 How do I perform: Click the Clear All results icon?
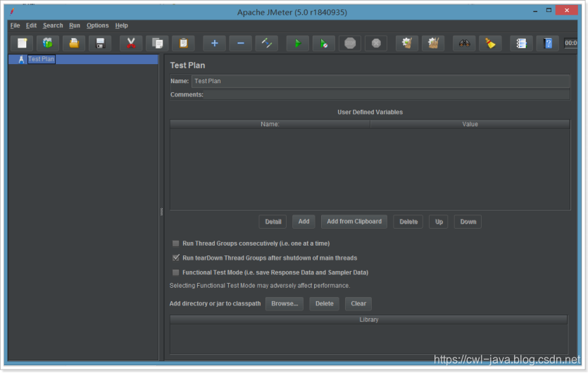tap(433, 43)
